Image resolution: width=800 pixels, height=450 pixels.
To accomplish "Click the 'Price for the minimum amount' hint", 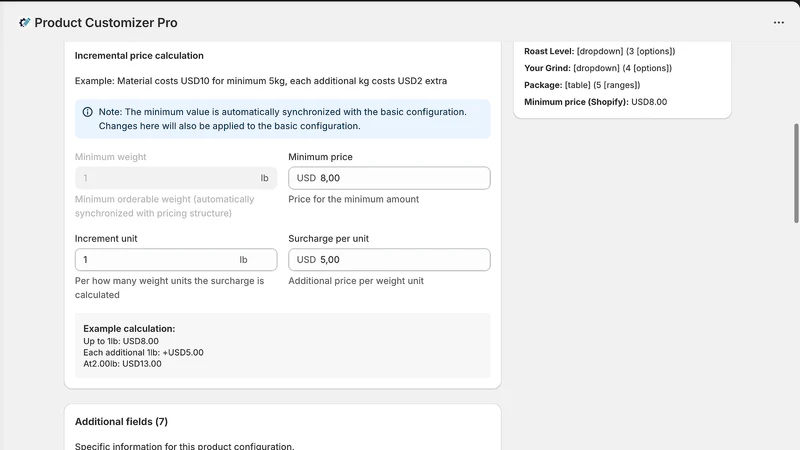I will (354, 199).
